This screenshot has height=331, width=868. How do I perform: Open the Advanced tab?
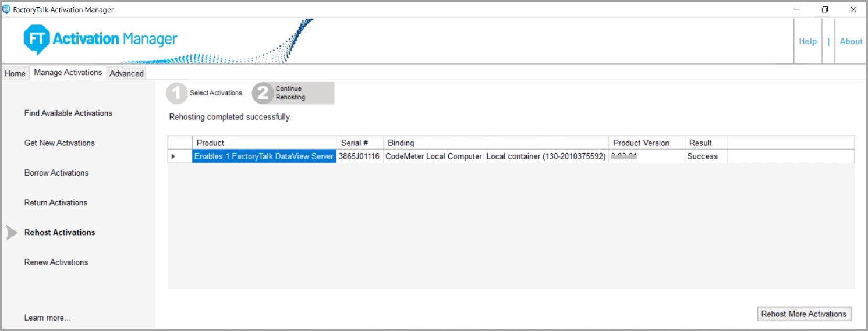tap(126, 73)
